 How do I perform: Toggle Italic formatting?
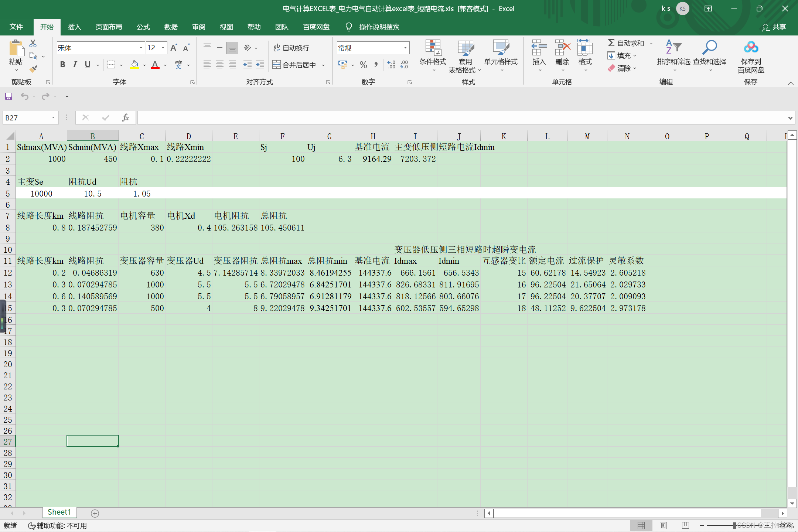pyautogui.click(x=75, y=65)
